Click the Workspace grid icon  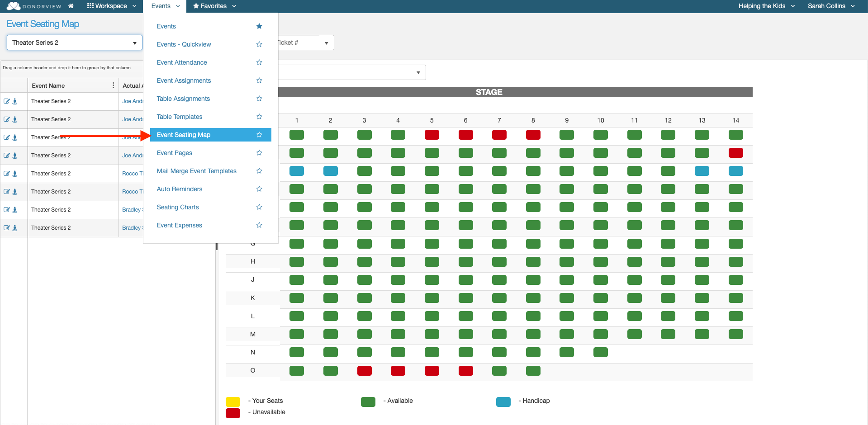90,6
